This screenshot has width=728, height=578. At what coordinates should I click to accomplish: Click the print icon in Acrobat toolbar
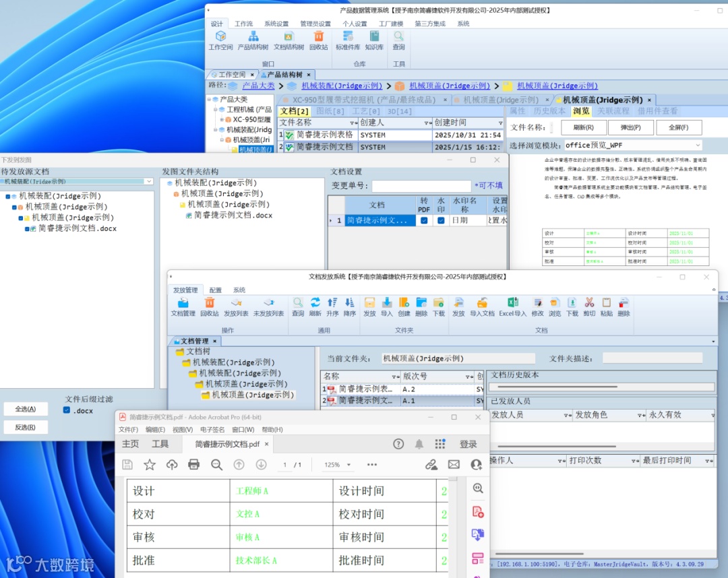193,464
